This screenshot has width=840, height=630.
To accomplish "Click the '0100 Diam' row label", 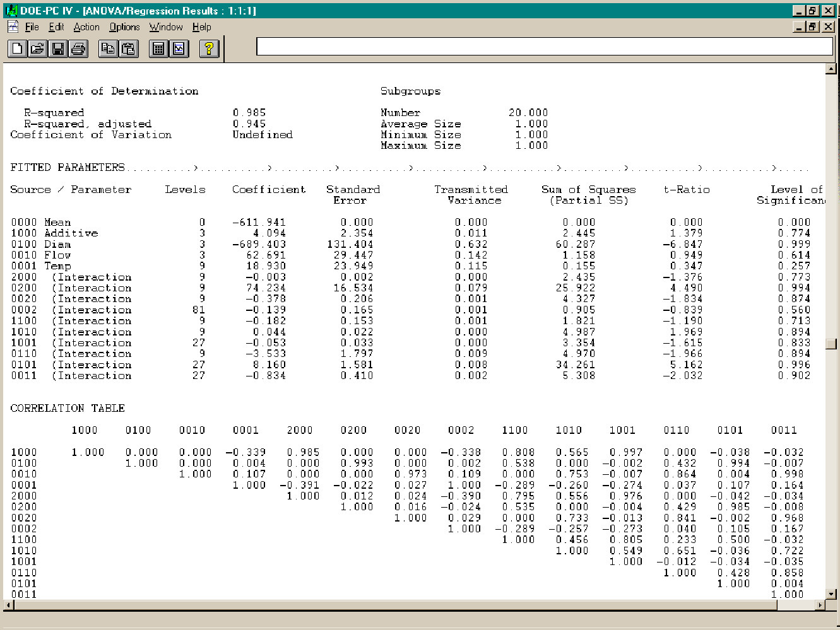I will tap(41, 244).
